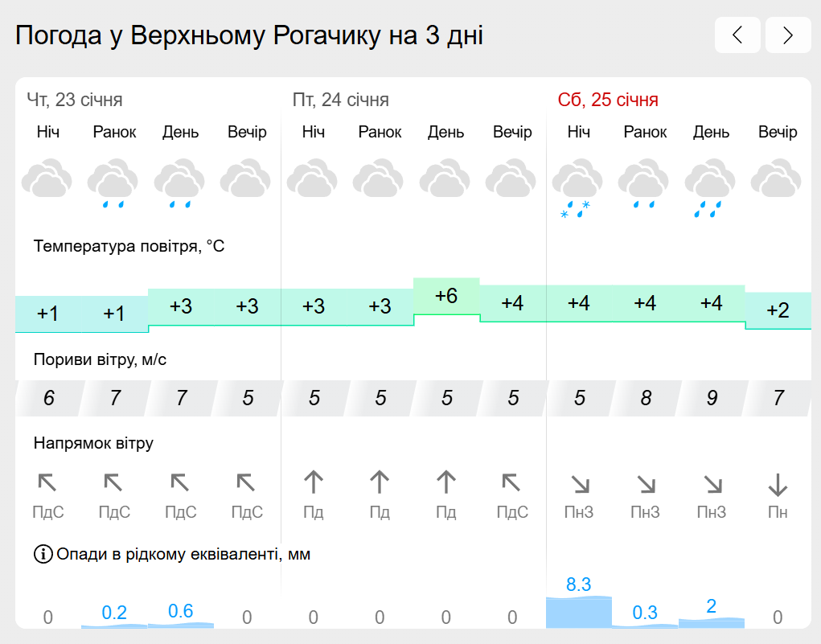
Task: Click the next days right arrow button
Action: coord(788,35)
